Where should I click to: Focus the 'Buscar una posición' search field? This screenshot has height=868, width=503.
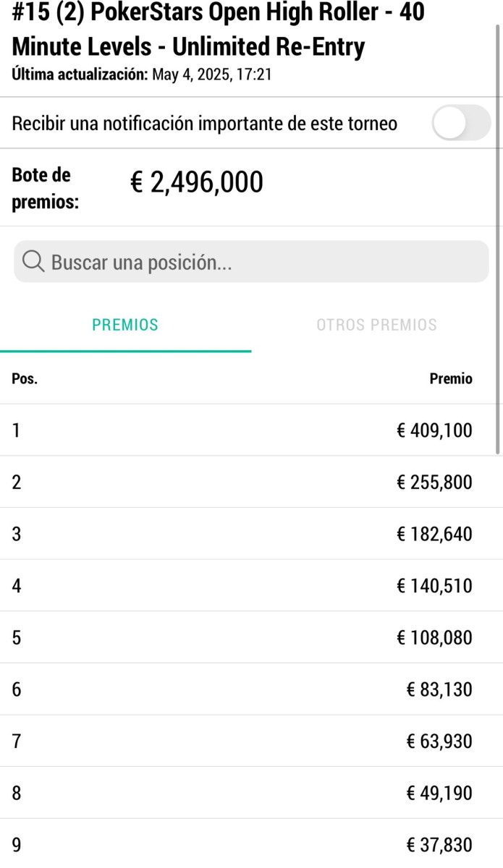click(x=261, y=262)
